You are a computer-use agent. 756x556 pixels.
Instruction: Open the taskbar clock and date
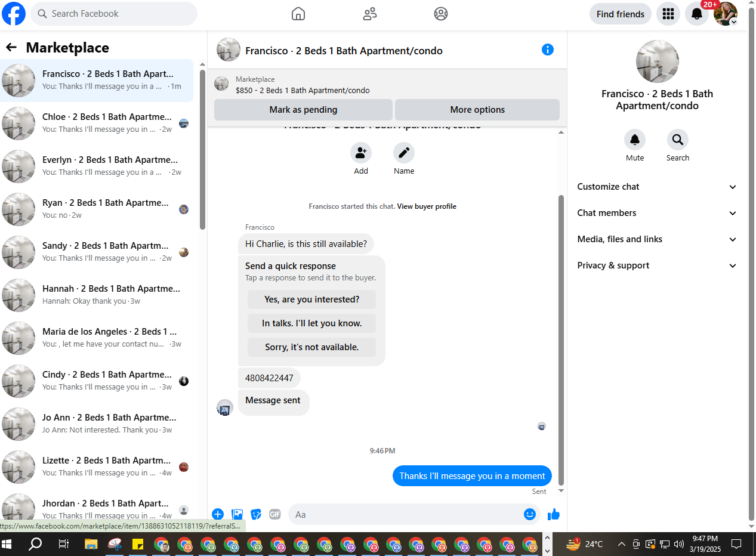(705, 544)
